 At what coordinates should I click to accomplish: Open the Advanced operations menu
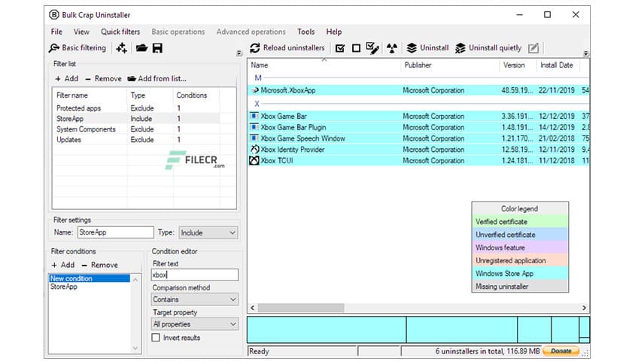(x=251, y=32)
